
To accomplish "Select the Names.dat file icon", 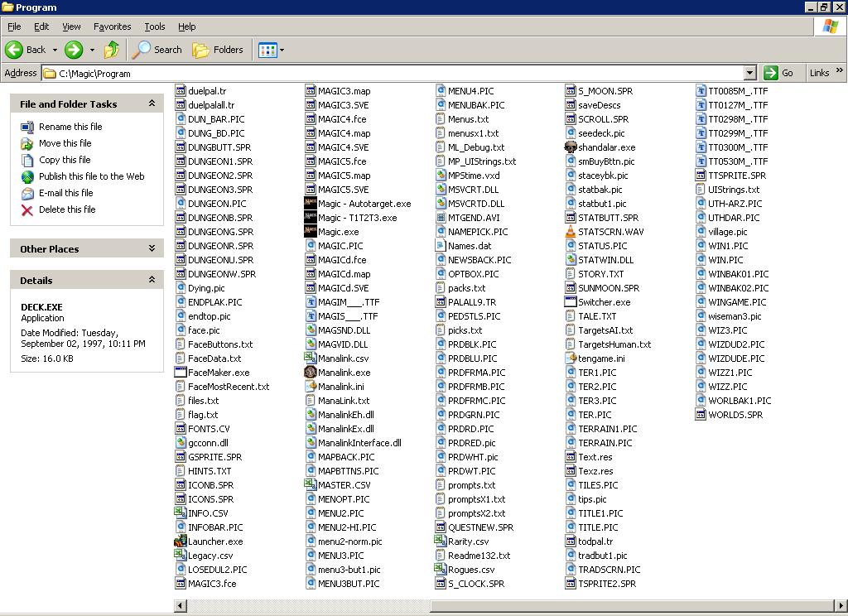I will coord(441,246).
